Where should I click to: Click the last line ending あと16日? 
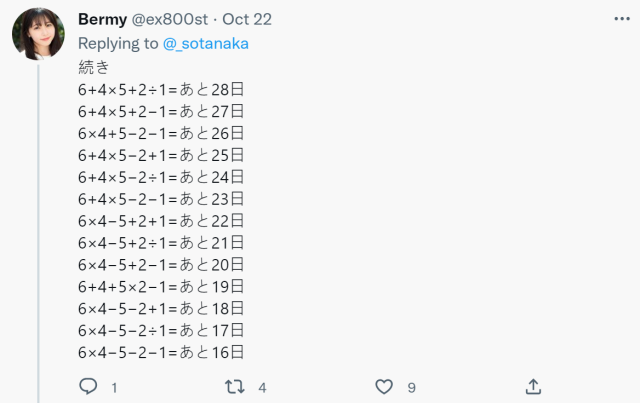[x=161, y=352]
